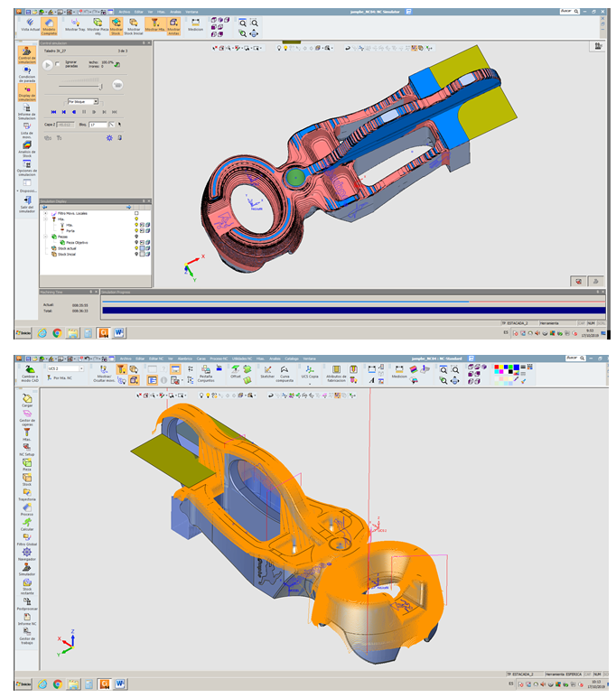Pick red color swatch in palette

tap(497, 368)
